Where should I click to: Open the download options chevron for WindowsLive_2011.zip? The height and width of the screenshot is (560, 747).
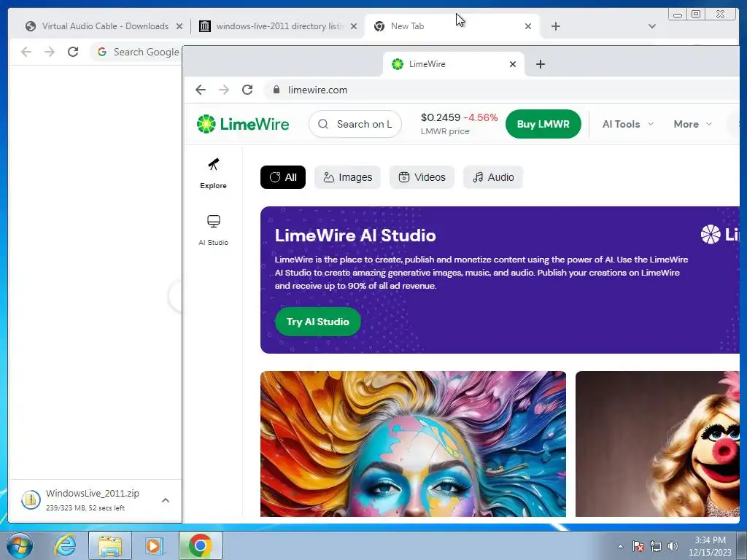coord(166,500)
